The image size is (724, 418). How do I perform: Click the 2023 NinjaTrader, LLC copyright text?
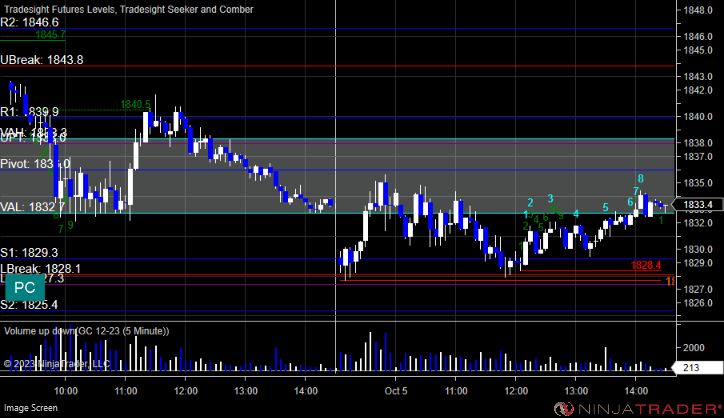(57, 364)
